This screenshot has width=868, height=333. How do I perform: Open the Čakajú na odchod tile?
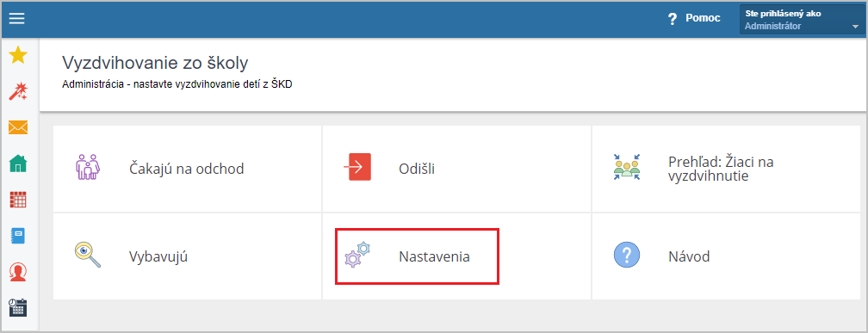pos(187,169)
